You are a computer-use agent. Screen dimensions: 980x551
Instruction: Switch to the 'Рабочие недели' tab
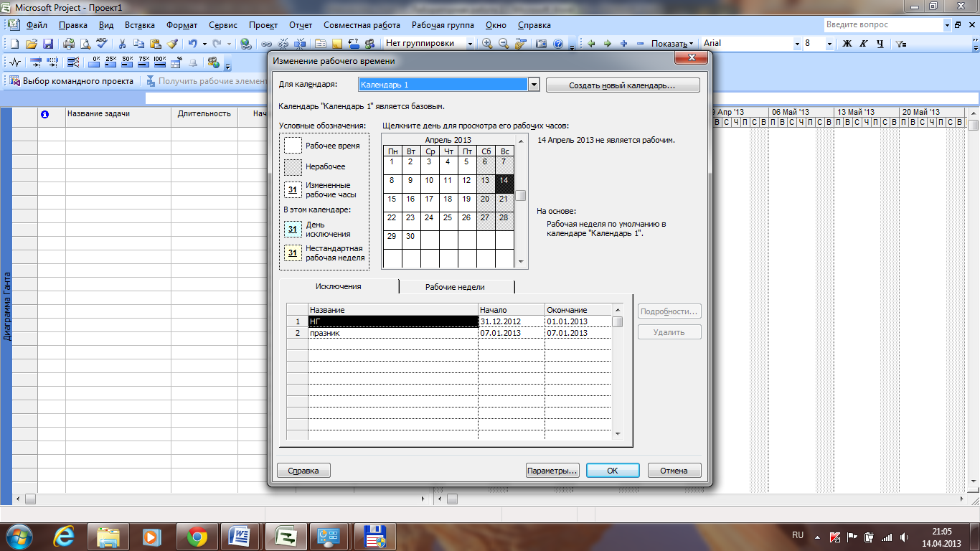click(x=455, y=287)
